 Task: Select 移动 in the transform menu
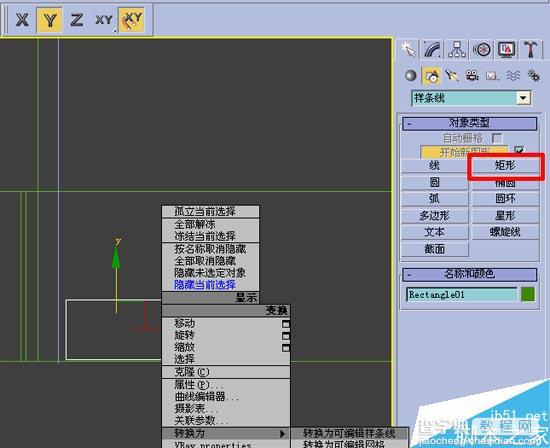click(x=226, y=323)
